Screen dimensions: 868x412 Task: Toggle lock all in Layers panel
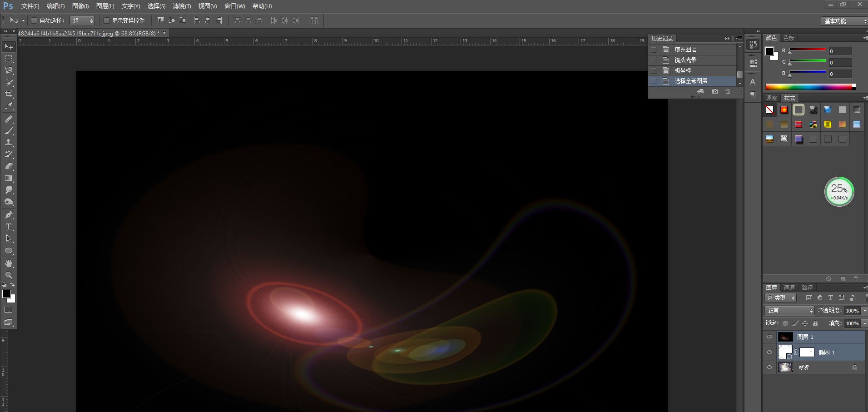coord(815,323)
